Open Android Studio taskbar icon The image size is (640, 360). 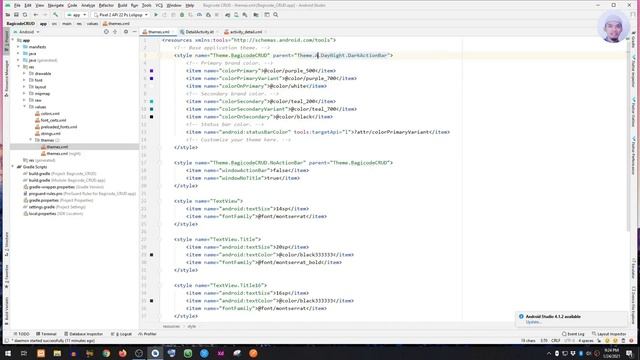click(x=155, y=353)
